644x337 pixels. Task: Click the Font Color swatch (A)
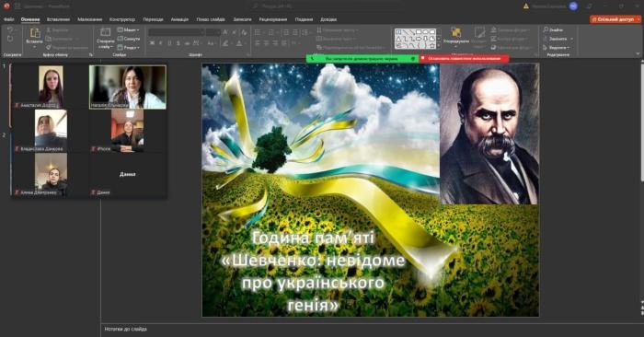pos(239,43)
